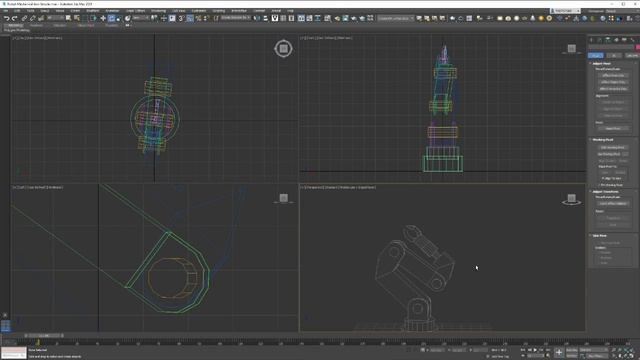Open the Modifiers menu
The image size is (640, 360).
pyautogui.click(x=93, y=11)
